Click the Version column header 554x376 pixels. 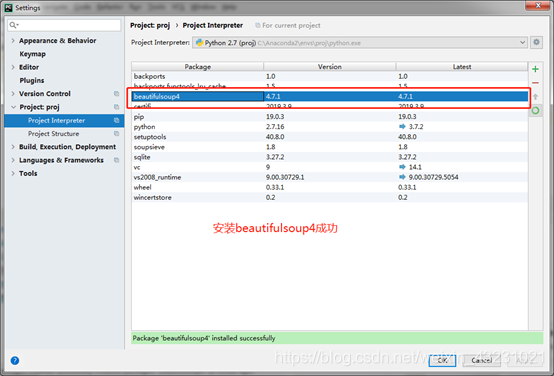tap(330, 66)
